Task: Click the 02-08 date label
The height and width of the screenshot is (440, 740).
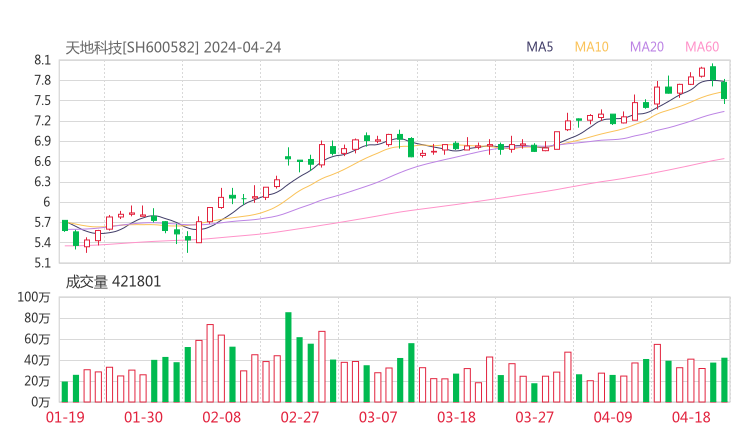Action: point(221,417)
